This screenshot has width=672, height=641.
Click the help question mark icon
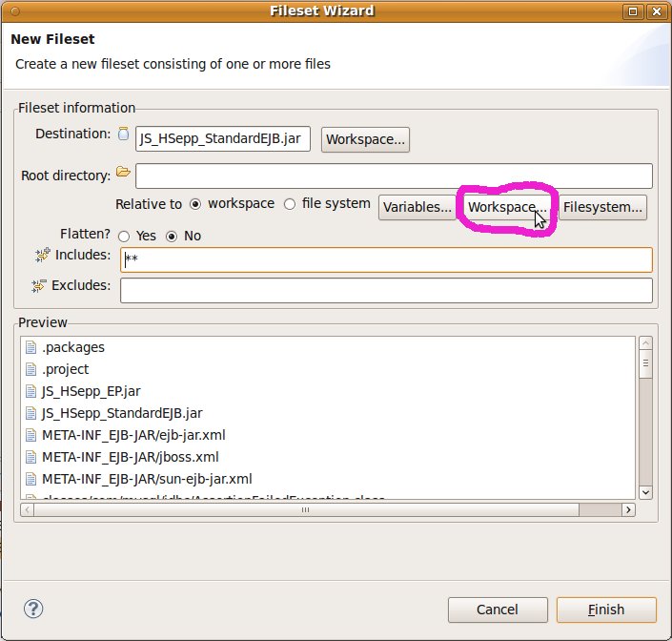pos(34,609)
